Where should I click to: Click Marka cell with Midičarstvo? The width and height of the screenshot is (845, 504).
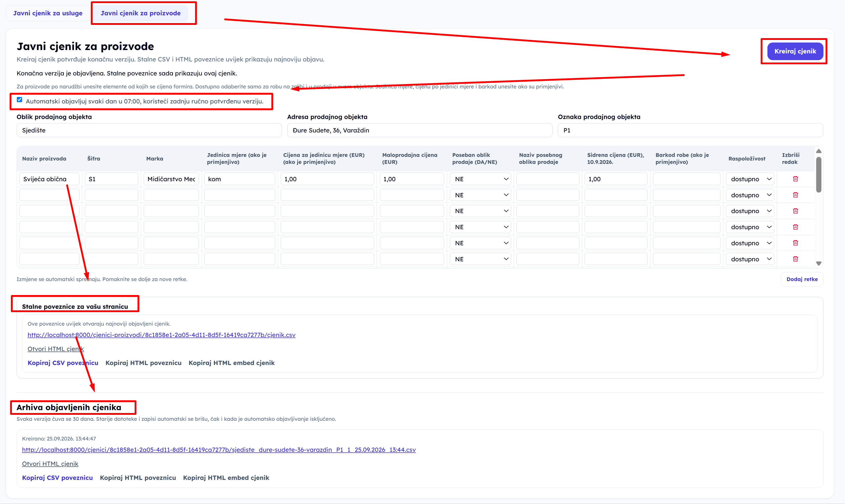click(171, 179)
